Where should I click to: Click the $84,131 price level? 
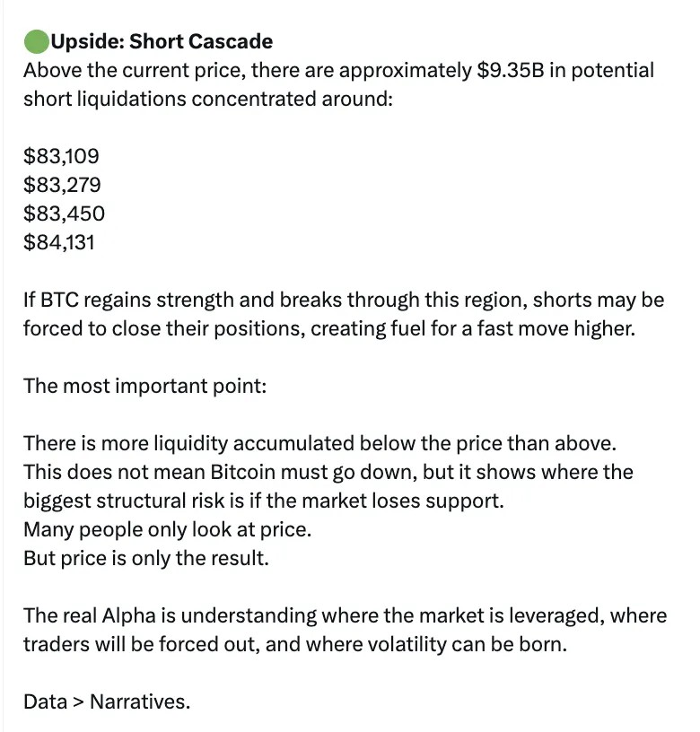59,242
